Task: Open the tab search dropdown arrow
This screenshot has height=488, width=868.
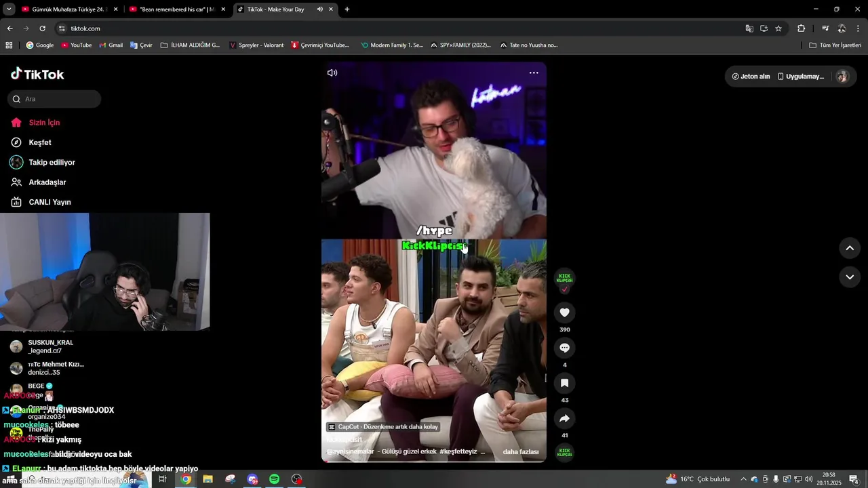Action: [x=9, y=9]
